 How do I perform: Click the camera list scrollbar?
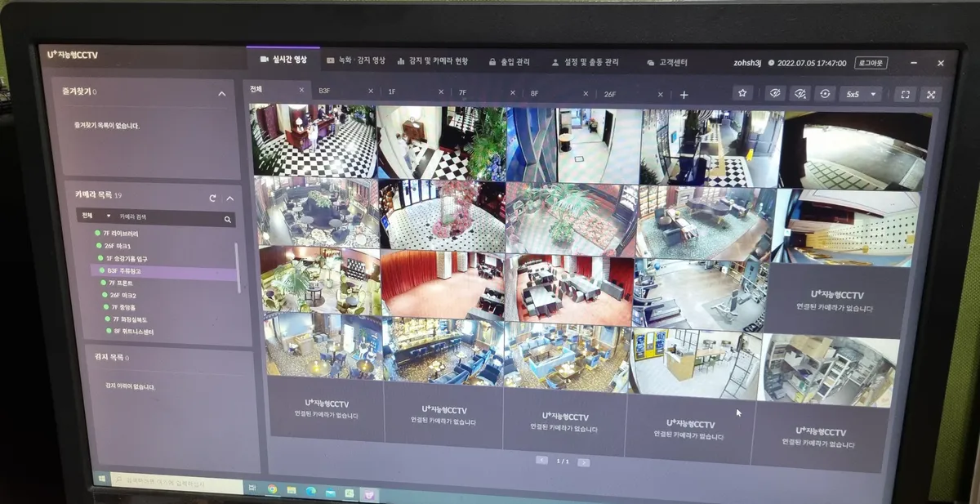pos(238,267)
